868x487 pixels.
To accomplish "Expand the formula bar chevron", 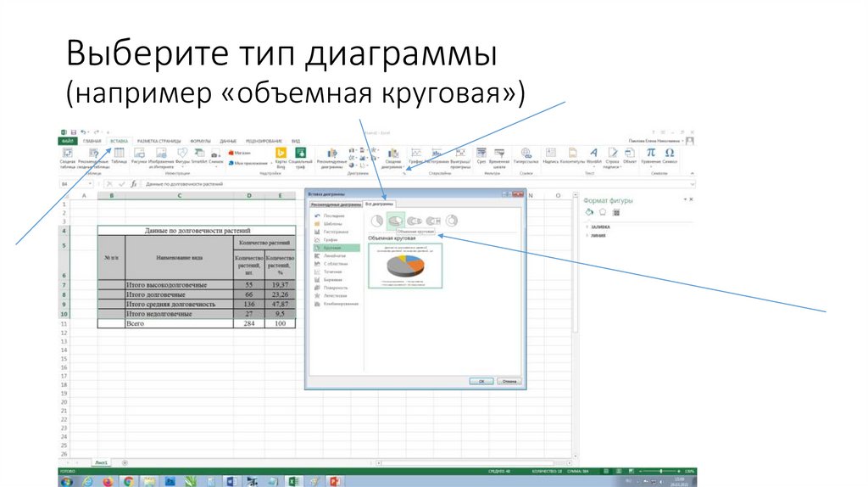I will (x=693, y=183).
